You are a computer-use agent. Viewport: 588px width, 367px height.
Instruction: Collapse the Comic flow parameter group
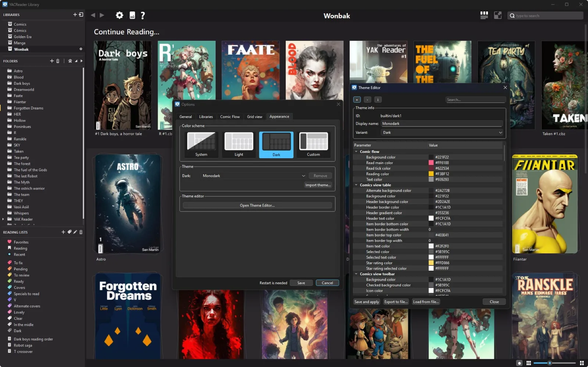point(356,152)
